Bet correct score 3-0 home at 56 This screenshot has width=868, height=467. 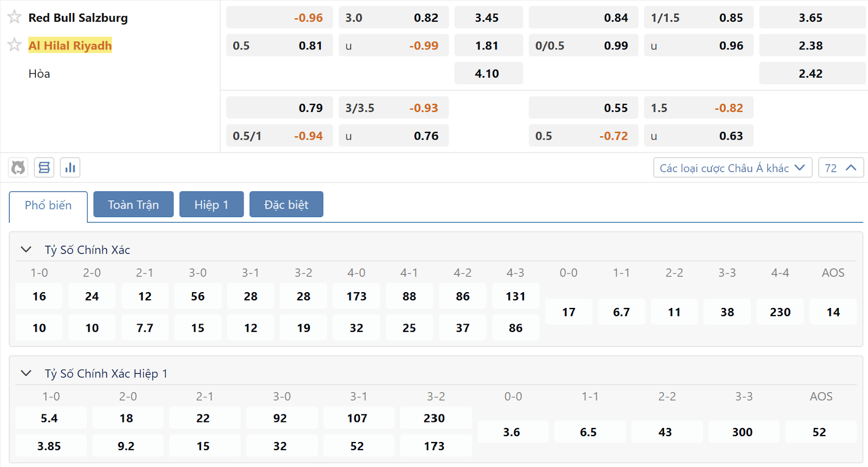197,296
